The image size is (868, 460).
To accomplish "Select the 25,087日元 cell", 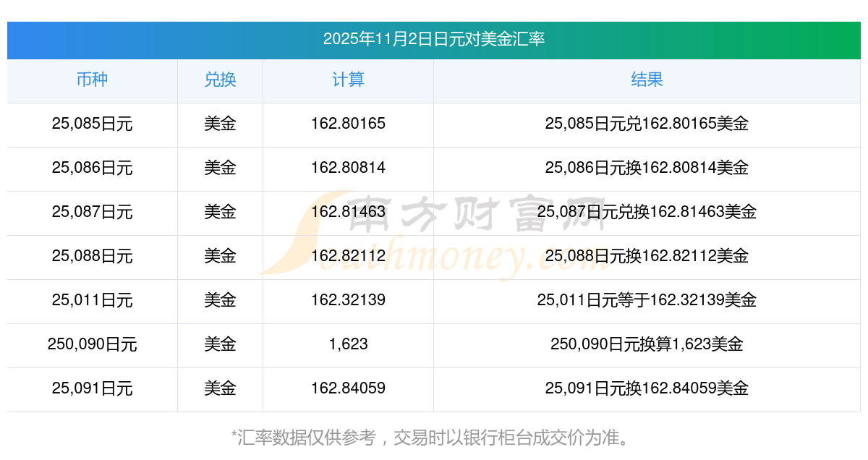I will tap(92, 212).
